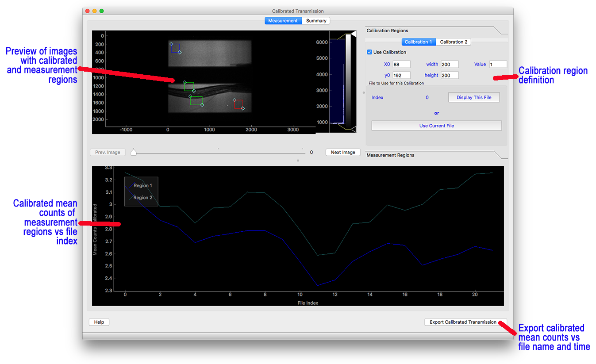This screenshot has height=364, width=596.
Task: Click Export Calibrated Transmission button
Action: click(x=463, y=322)
